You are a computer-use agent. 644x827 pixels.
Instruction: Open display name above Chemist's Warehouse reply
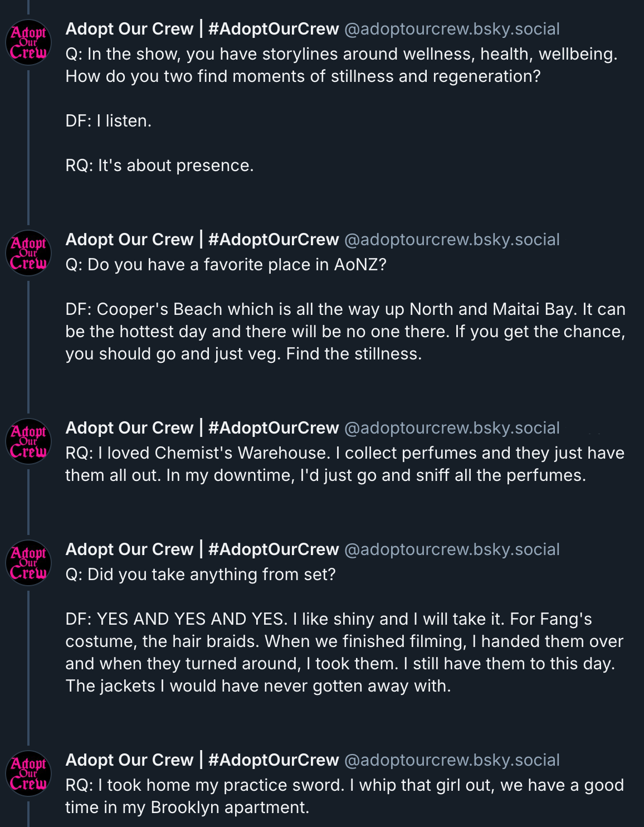coord(202,428)
